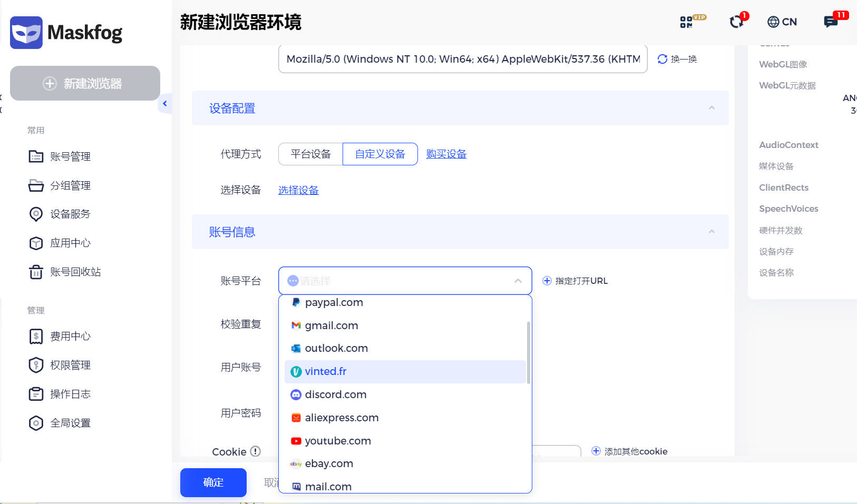Viewport: 857px width, 504px height.
Task: Open 账号管理 in the sidebar
Action: click(60, 156)
